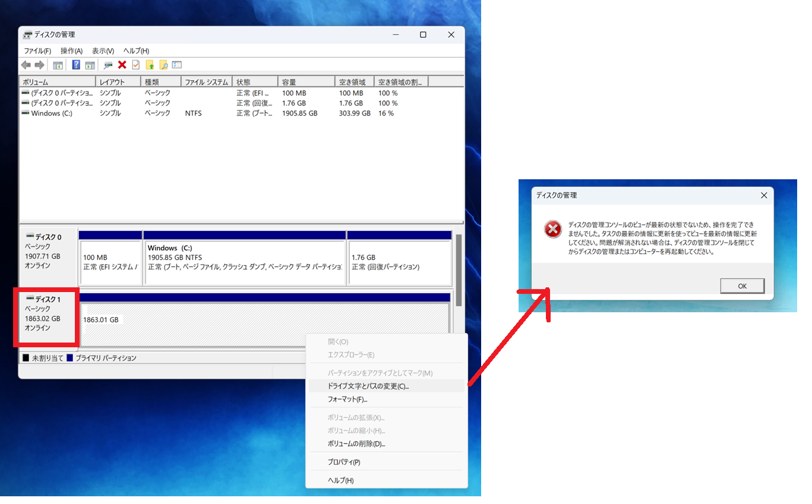Viewport: 812px width, 504px height.
Task: Open プロパティ(P) from the context menu
Action: 342,461
